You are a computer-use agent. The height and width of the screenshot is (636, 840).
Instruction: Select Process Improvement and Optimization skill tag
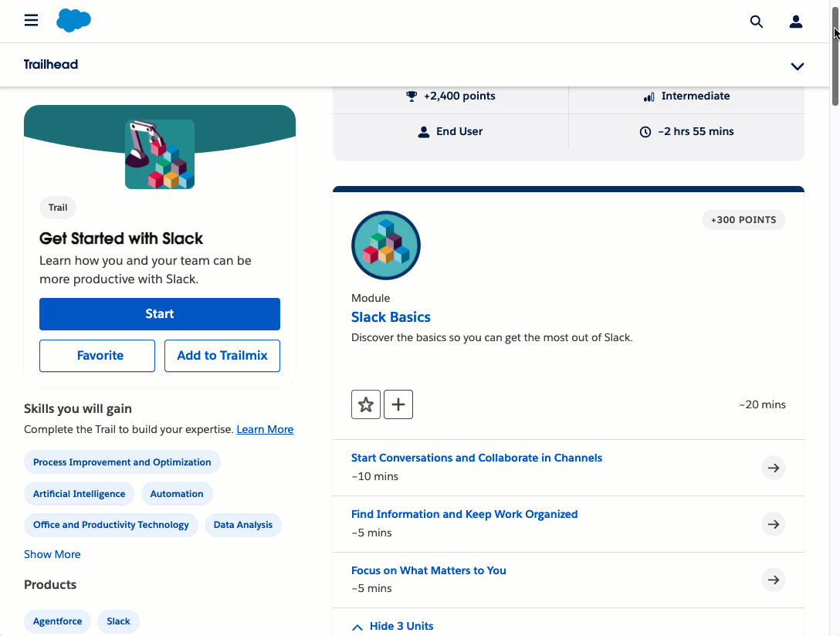pyautogui.click(x=122, y=462)
